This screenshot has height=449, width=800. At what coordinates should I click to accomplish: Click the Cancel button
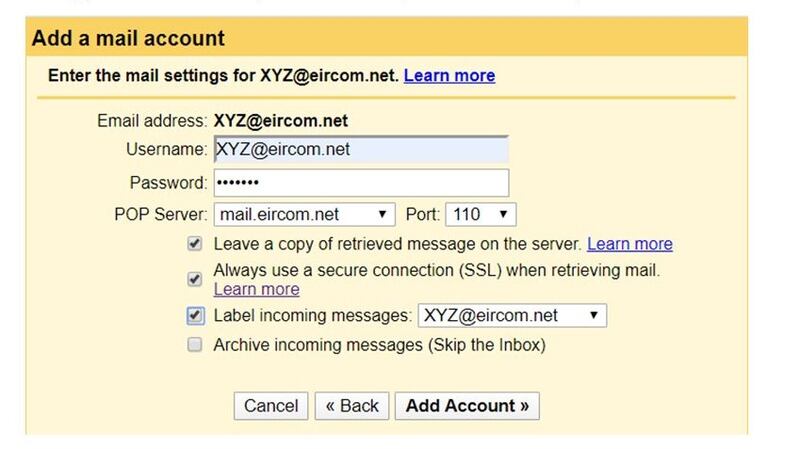click(271, 405)
